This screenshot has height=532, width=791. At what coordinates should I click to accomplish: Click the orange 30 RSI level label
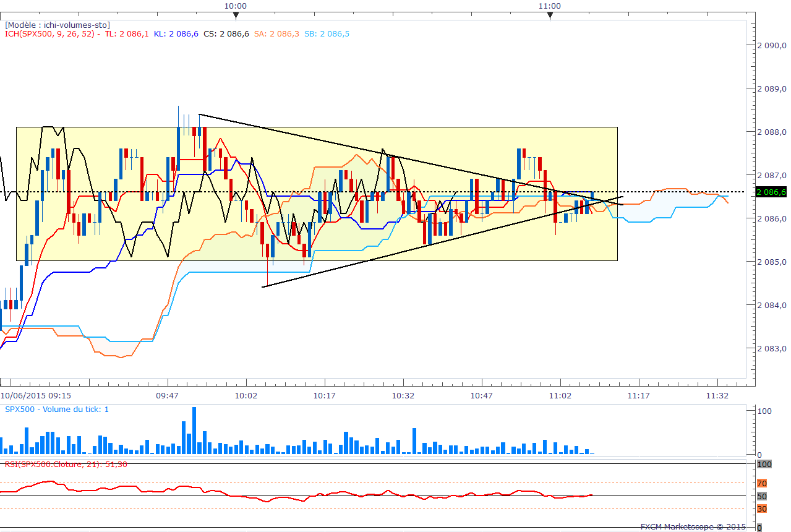pyautogui.click(x=762, y=508)
